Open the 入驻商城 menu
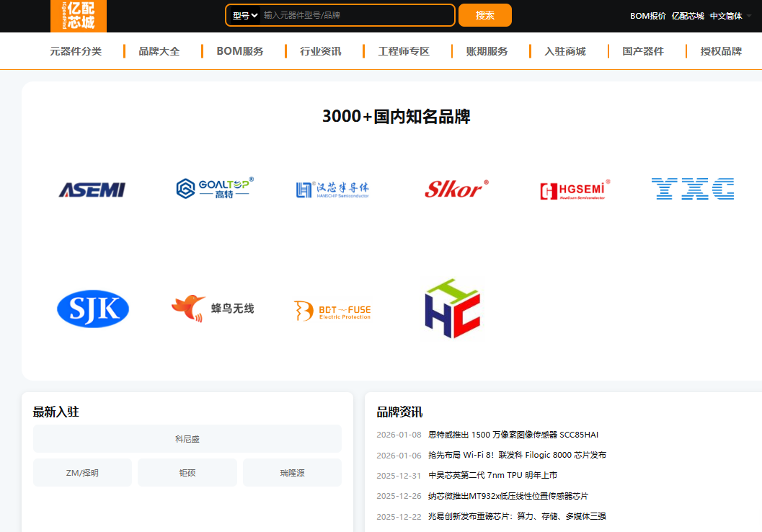762x532 pixels. [564, 51]
